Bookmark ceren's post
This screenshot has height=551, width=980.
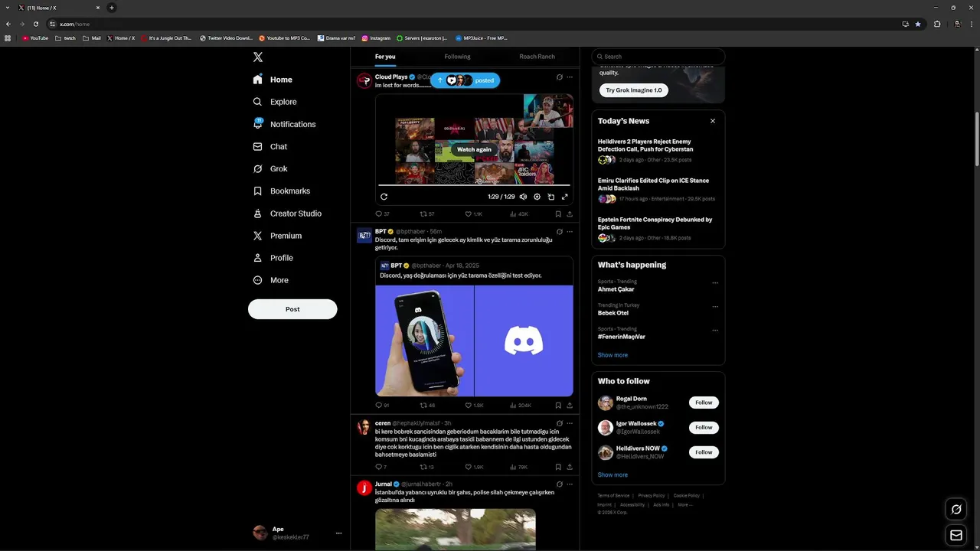(x=558, y=467)
